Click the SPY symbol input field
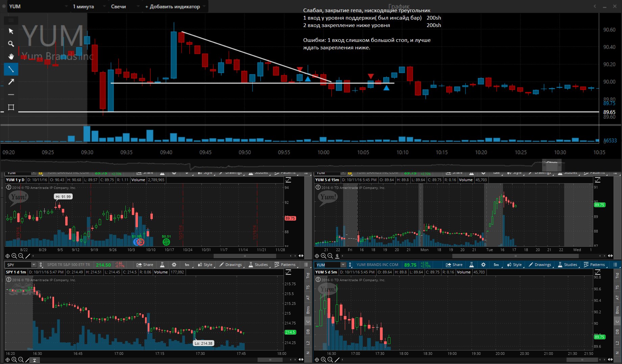 click(x=18, y=265)
